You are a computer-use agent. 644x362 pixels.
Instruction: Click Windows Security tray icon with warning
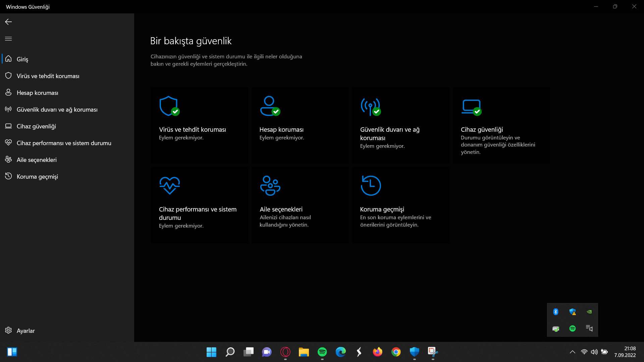(x=573, y=312)
